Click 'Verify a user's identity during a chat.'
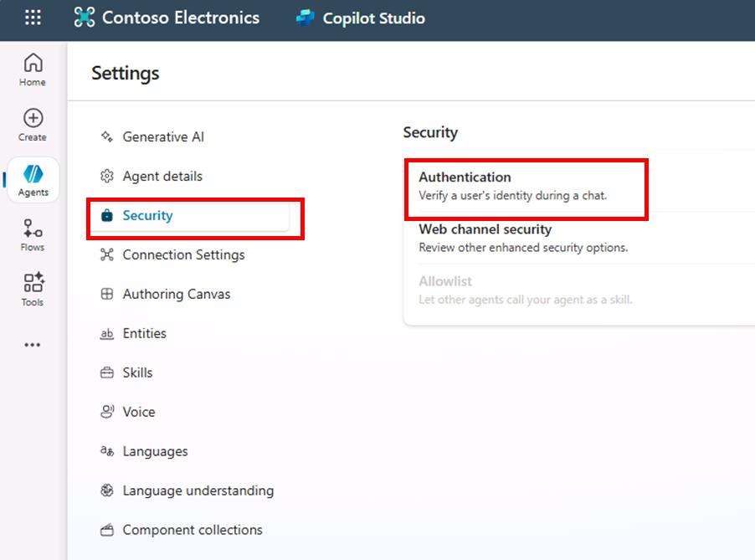The width and height of the screenshot is (755, 560). (x=513, y=196)
